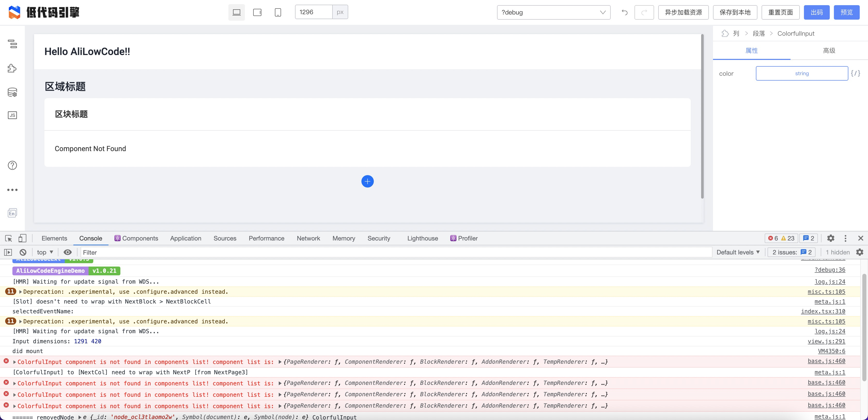Activate the DevTools inspect element icon
The height and width of the screenshot is (420, 868).
point(8,238)
